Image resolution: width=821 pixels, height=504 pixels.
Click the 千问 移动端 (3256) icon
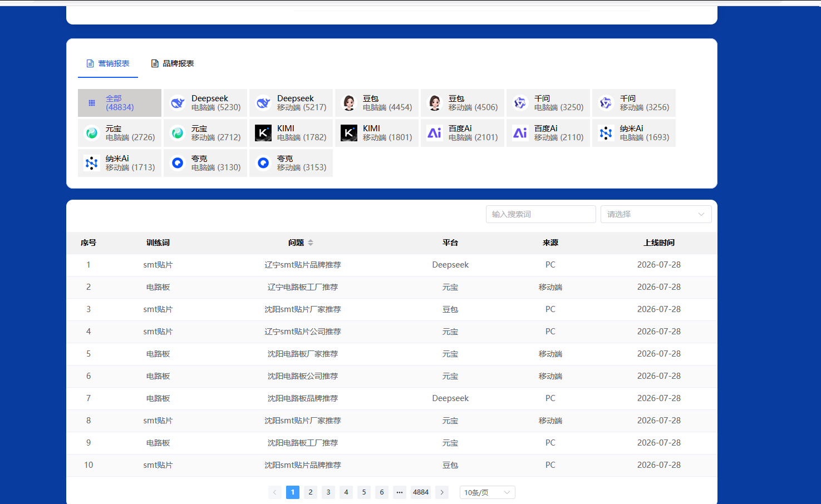pos(606,103)
